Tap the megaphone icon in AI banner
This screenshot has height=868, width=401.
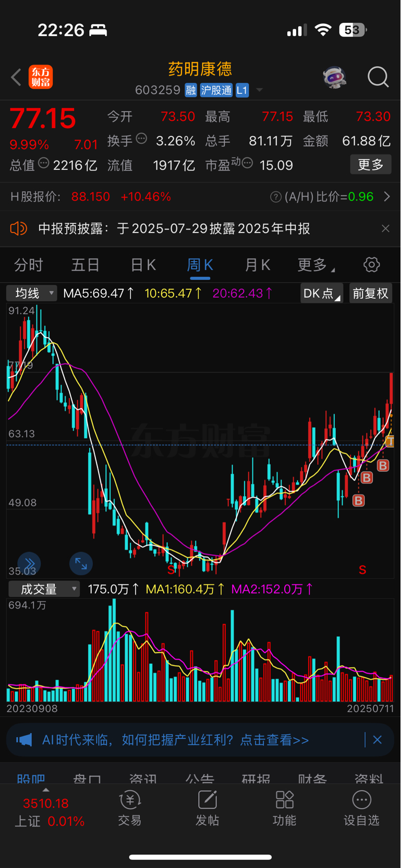(x=24, y=740)
